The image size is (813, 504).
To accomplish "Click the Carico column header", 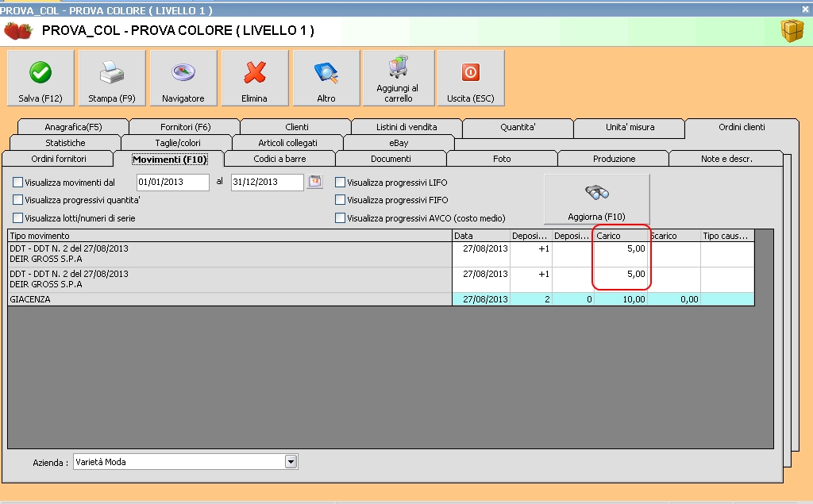I will (621, 236).
